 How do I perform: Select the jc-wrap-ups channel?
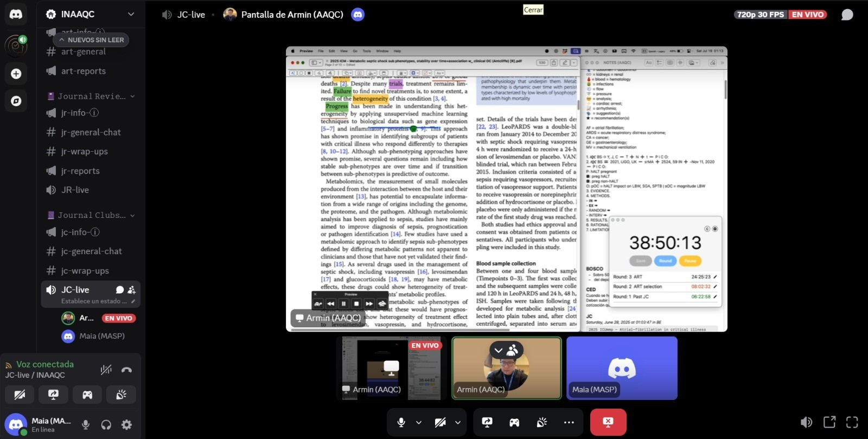coord(85,270)
